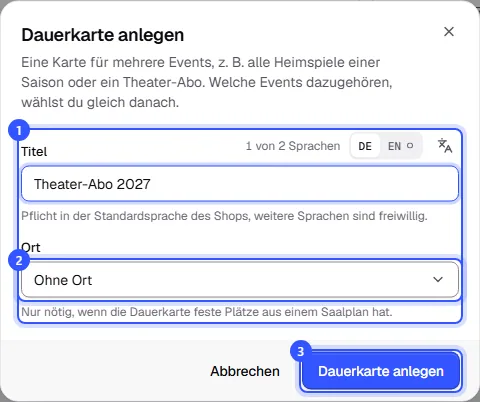This screenshot has height=402, width=480.
Task: Click the hint 'Nur nötig, wenn die Dauerkarte feste Plätze'
Action: tap(139, 312)
